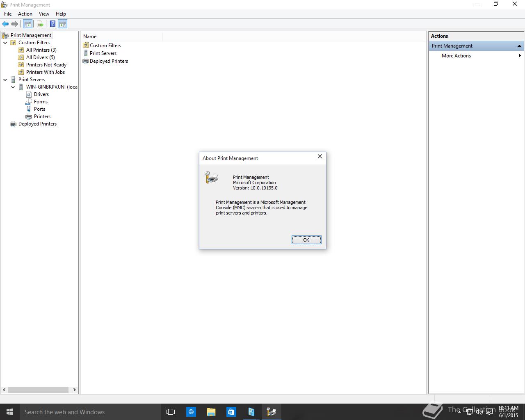Click the Ports node icon
The width and height of the screenshot is (525, 420).
coord(29,109)
